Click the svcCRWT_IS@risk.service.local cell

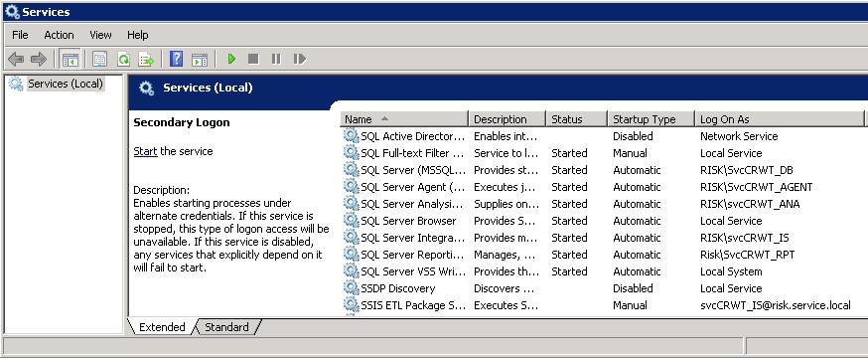pos(776,305)
